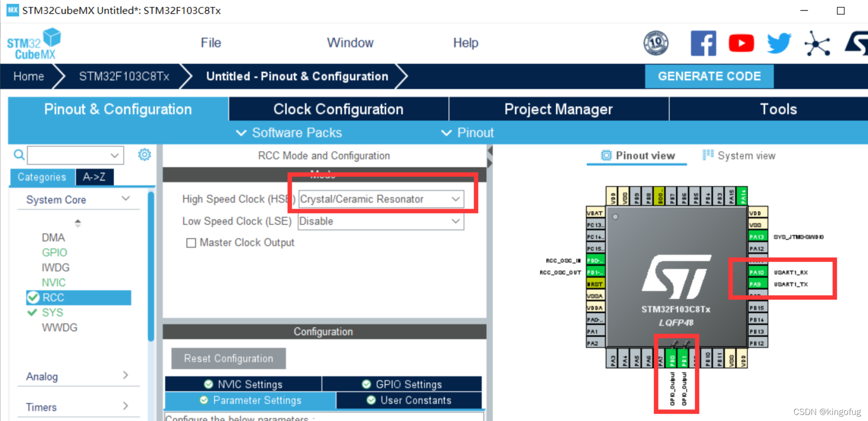Image resolution: width=868 pixels, height=421 pixels.
Task: Open the User Constants tab
Action: [x=409, y=400]
